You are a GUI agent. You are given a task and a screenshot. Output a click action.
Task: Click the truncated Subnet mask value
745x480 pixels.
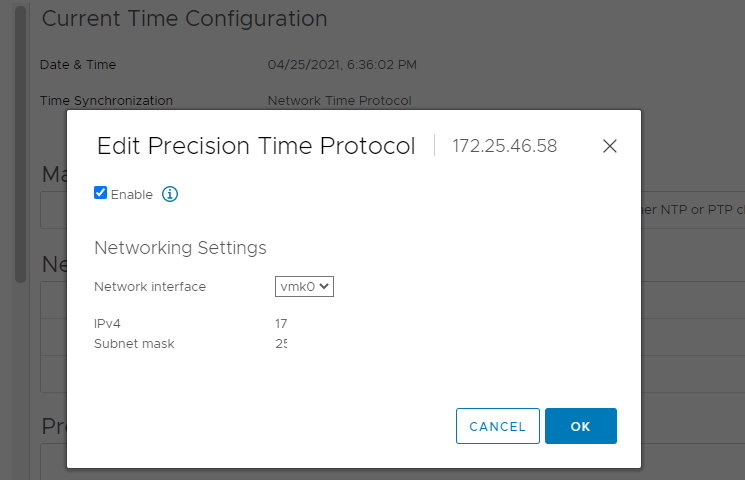(x=281, y=344)
